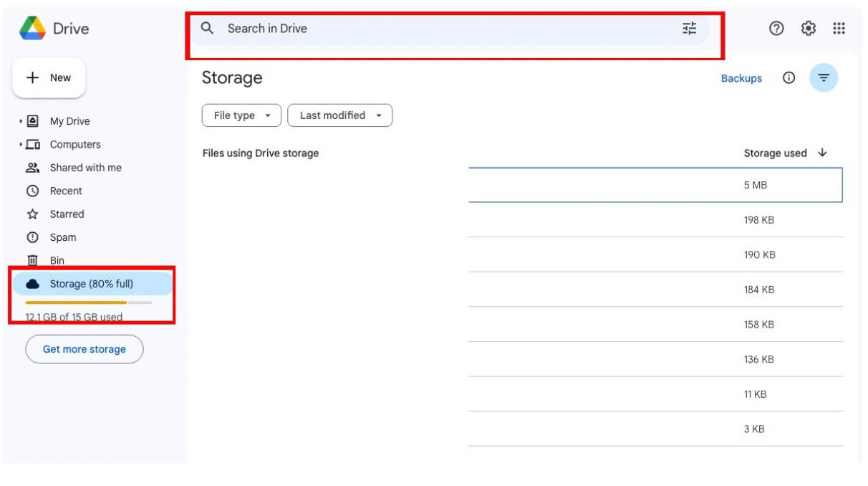The image size is (868, 486).
Task: Click the Storage cloud icon in sidebar
Action: coord(32,284)
